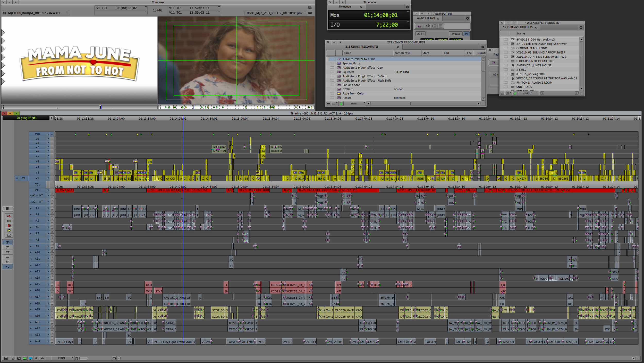Select the transition manipulation smart tool
Screen dimensions: 644x363
pyautogui.click(x=9, y=235)
